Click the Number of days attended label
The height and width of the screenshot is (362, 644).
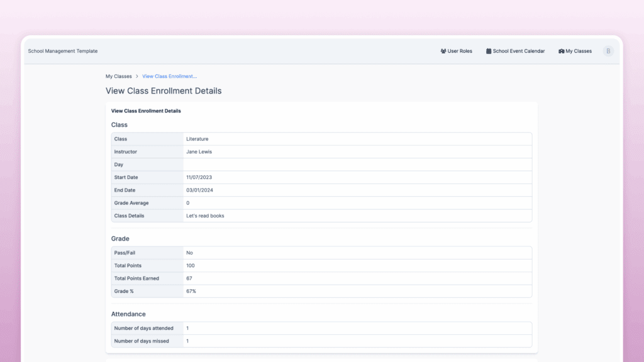point(143,328)
